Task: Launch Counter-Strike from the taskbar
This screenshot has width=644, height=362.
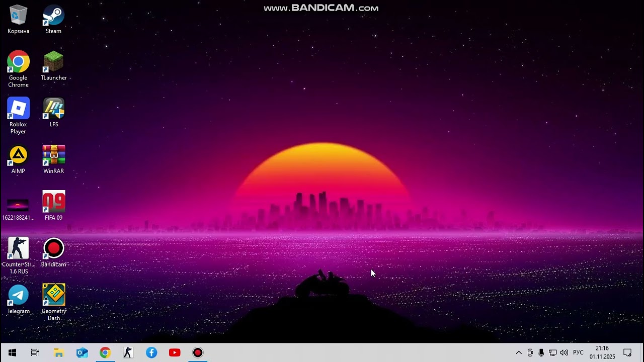Action: point(128,352)
